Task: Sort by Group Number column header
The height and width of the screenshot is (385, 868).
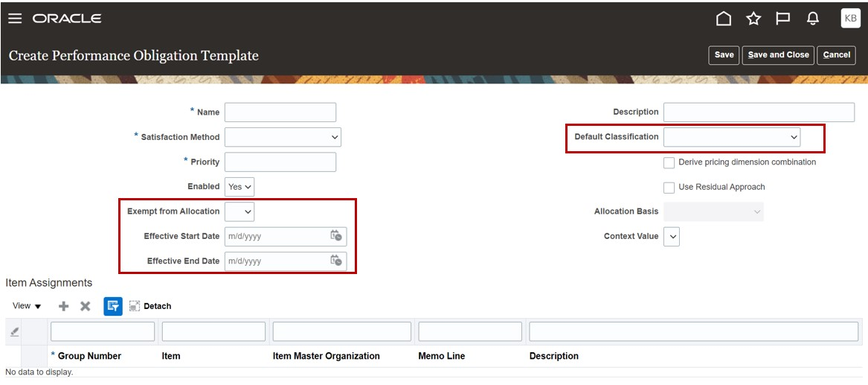Action: click(90, 356)
